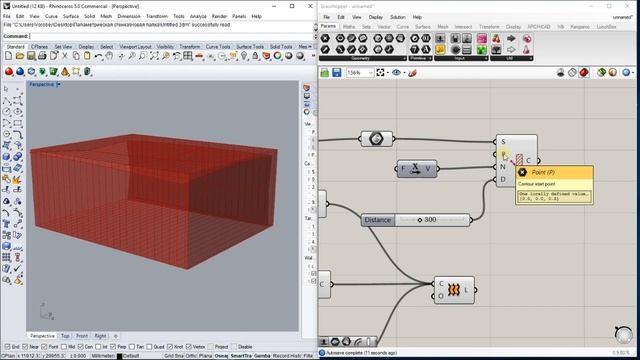Toggle Gumball button in Rhino status bar
The height and width of the screenshot is (360, 640).
(262, 356)
